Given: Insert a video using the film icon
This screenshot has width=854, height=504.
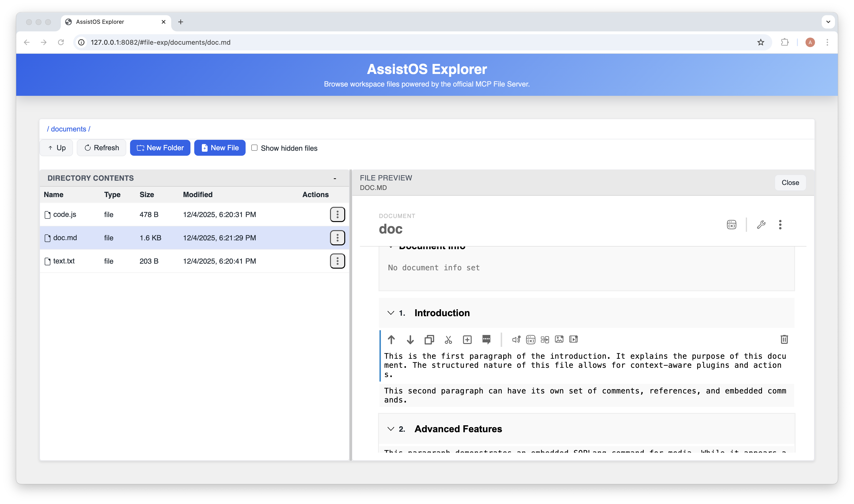Looking at the screenshot, I should tap(573, 339).
